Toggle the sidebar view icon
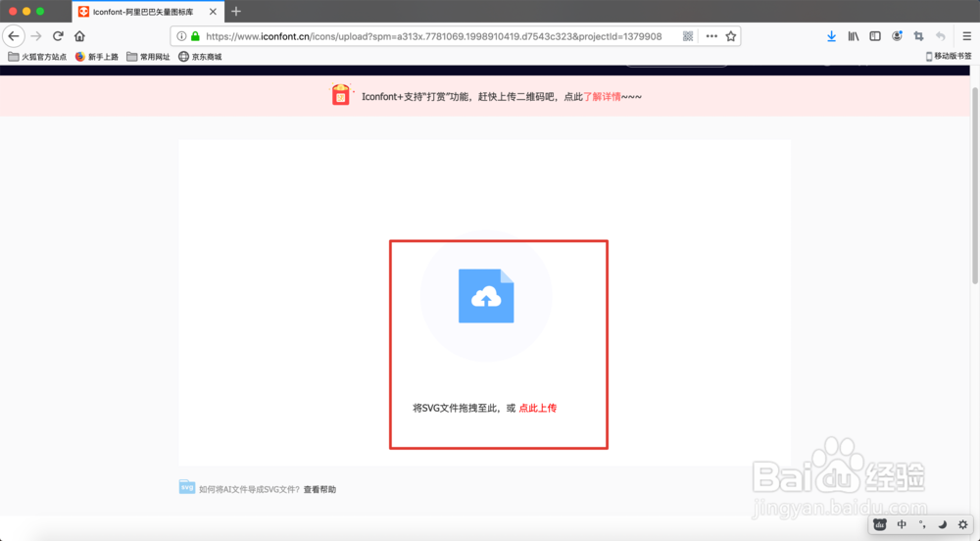Image resolution: width=980 pixels, height=541 pixels. tap(875, 36)
